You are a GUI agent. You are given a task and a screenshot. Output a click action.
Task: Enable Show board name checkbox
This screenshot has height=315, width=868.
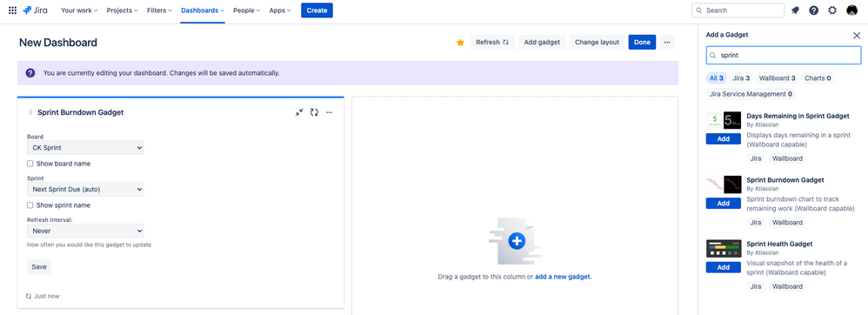click(x=30, y=164)
